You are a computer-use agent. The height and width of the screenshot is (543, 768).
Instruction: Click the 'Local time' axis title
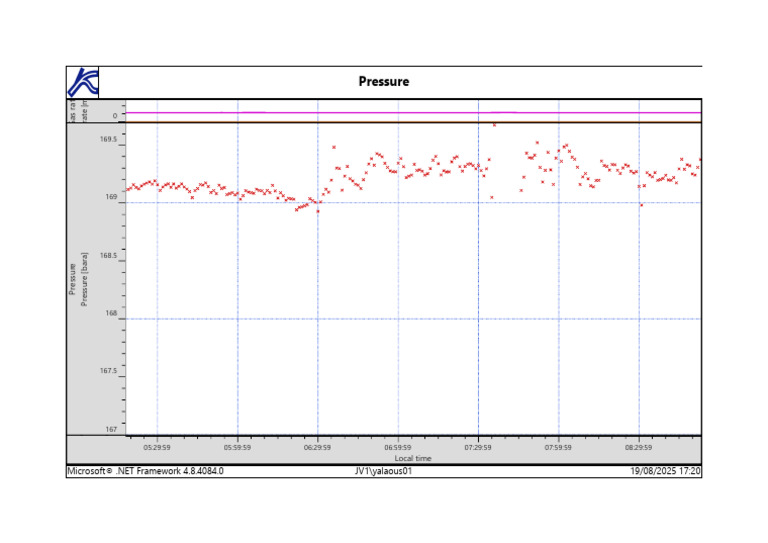(x=413, y=458)
